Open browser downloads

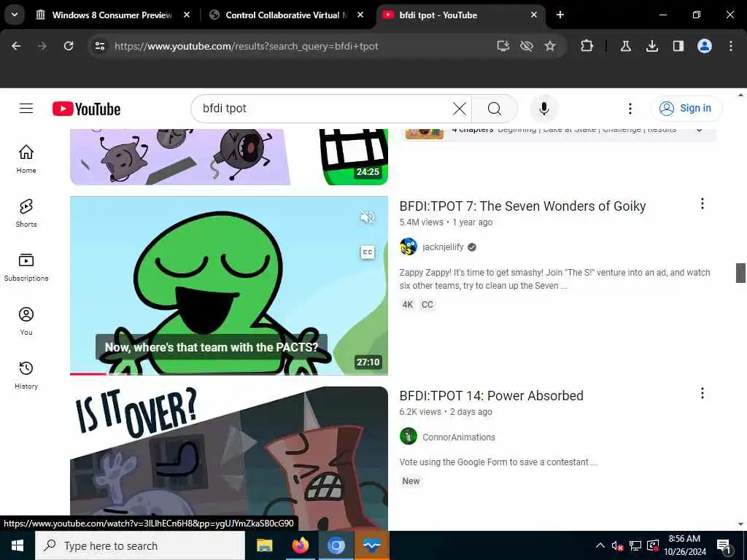pyautogui.click(x=651, y=46)
